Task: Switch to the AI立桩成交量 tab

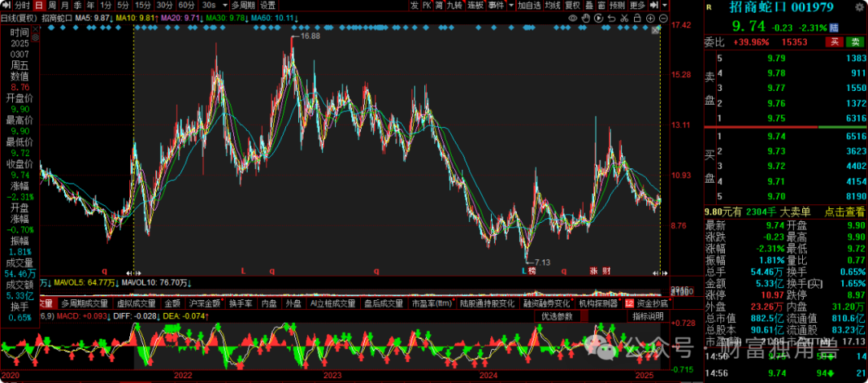Action: pyautogui.click(x=332, y=303)
